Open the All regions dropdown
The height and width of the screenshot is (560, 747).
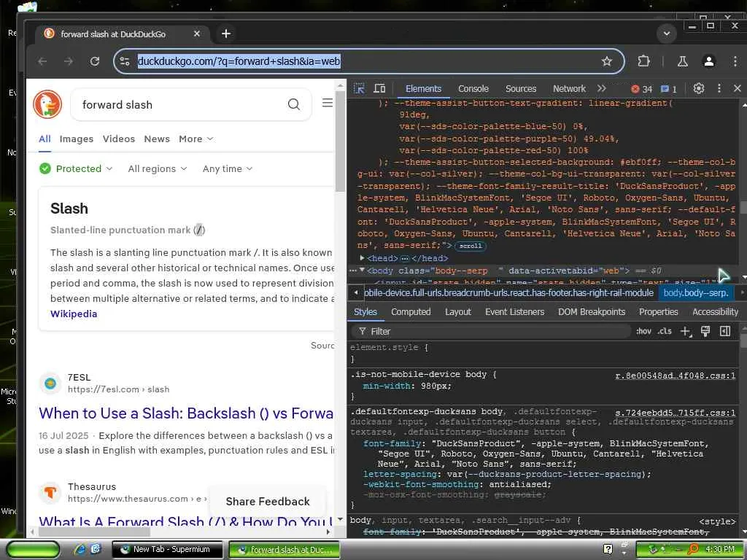158,168
